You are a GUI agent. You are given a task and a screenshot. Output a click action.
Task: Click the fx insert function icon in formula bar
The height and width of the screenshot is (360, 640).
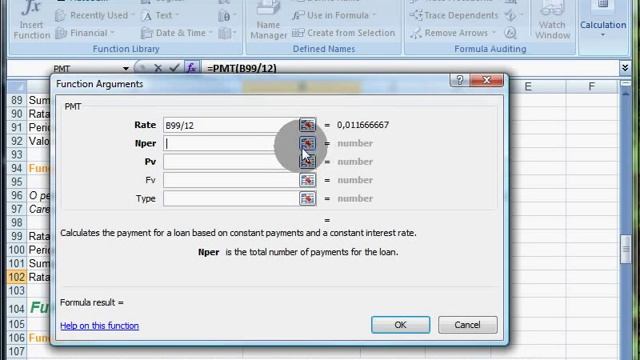coord(191,68)
